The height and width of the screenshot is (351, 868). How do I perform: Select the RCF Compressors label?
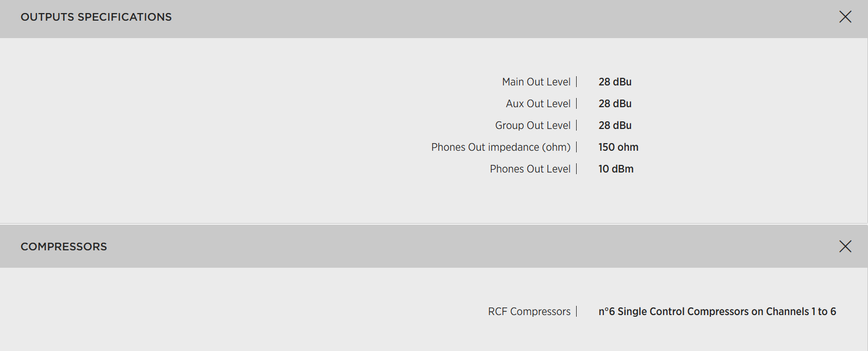tap(529, 311)
